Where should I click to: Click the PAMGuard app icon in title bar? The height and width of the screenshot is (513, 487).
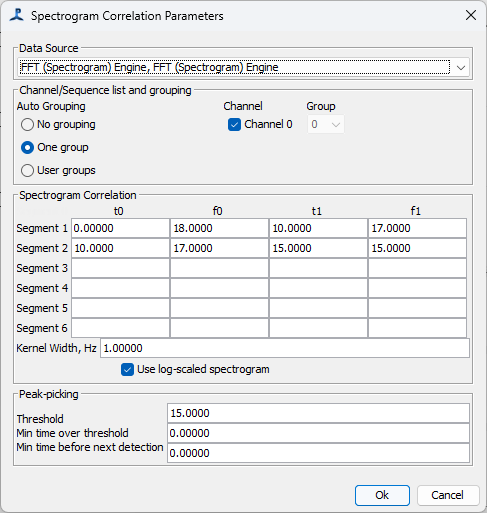click(x=17, y=15)
